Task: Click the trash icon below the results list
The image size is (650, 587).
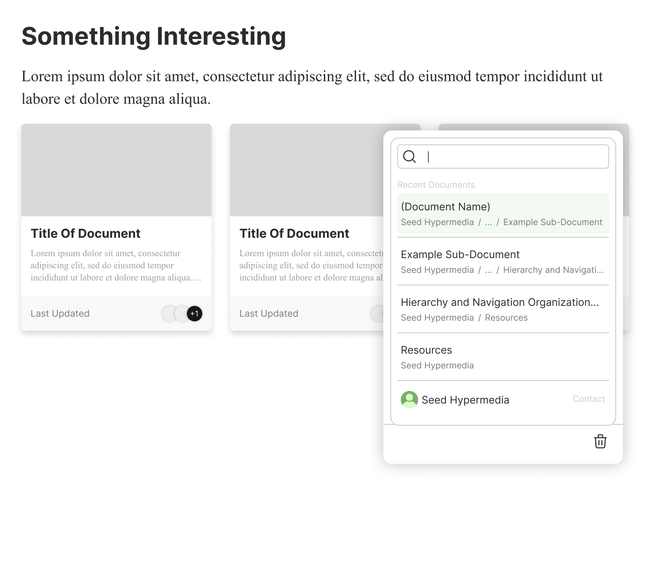Action: [600, 441]
